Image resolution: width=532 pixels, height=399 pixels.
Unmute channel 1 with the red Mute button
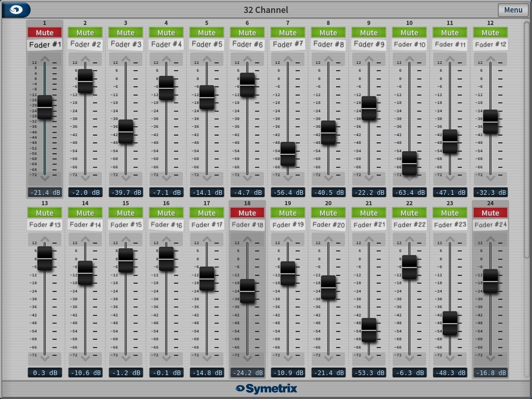point(45,33)
